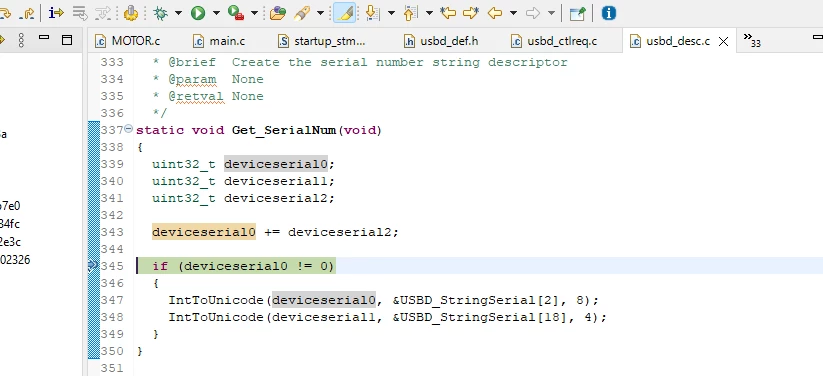Screen dimensions: 823x376
Task: Click the blue information icon in toolbar
Action: point(608,13)
